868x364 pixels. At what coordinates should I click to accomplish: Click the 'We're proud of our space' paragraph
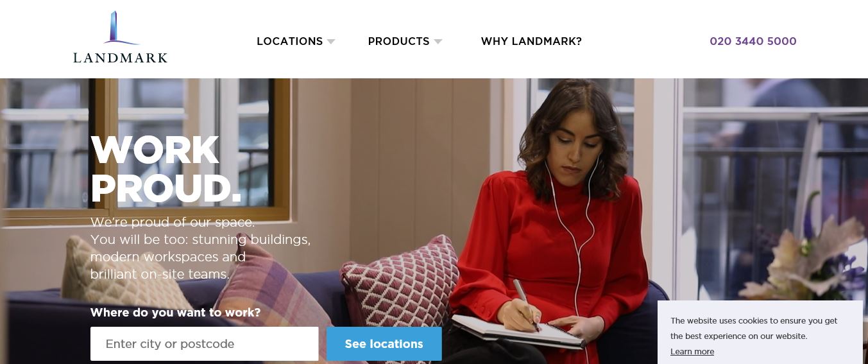tap(200, 248)
